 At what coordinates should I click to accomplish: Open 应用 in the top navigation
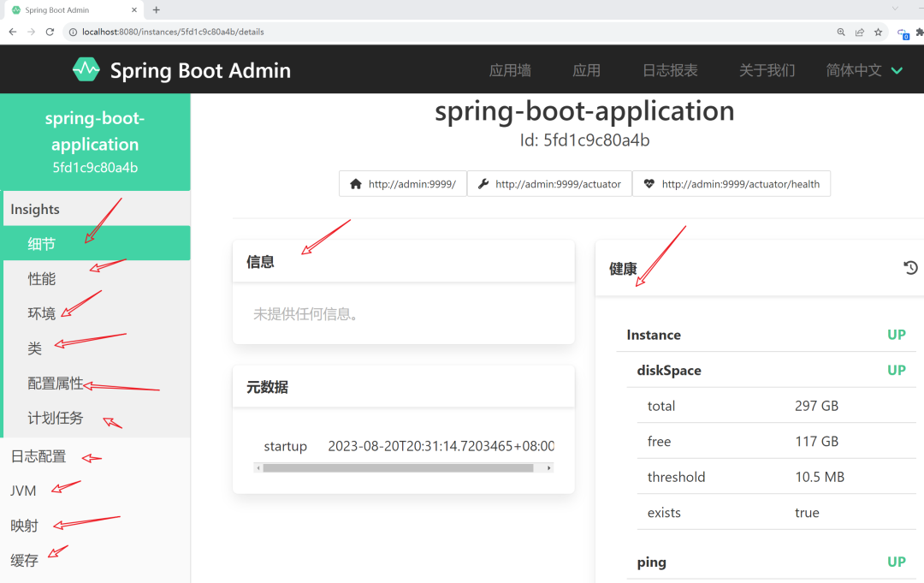click(586, 70)
